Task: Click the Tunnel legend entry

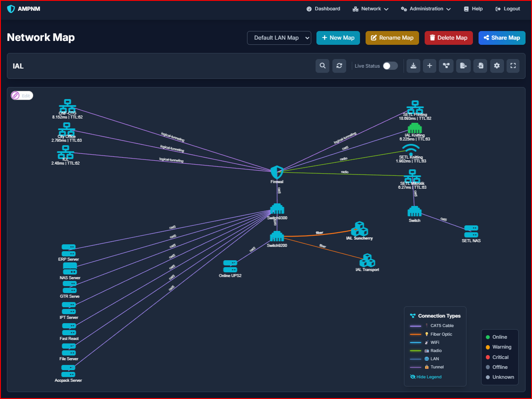Action: click(427, 367)
